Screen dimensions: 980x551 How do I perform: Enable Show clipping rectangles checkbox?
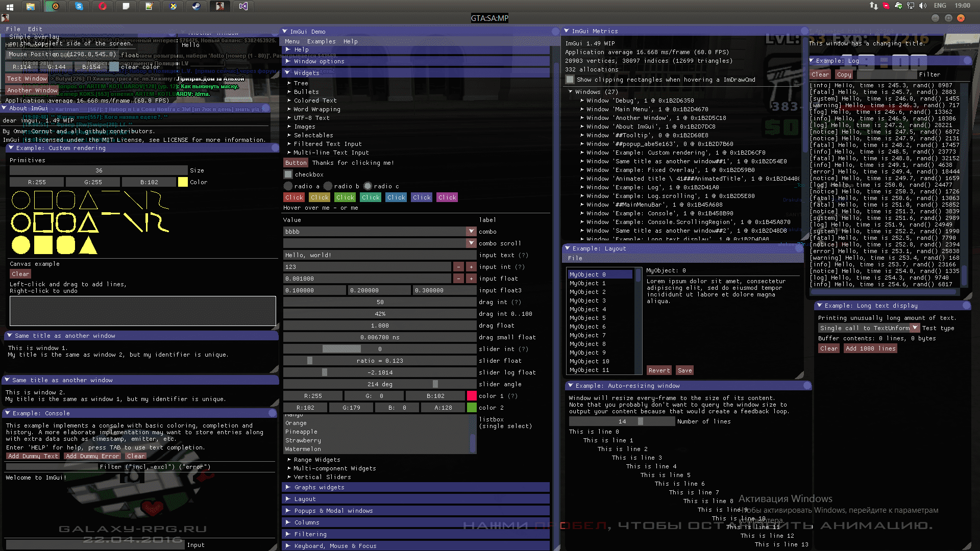coord(570,80)
